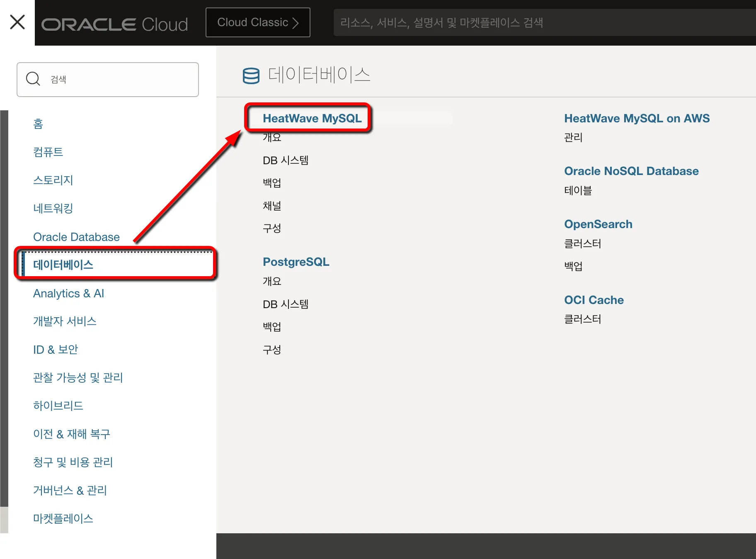756x559 pixels.
Task: Open 백업 under HeatWave MySQL
Action: tap(272, 183)
